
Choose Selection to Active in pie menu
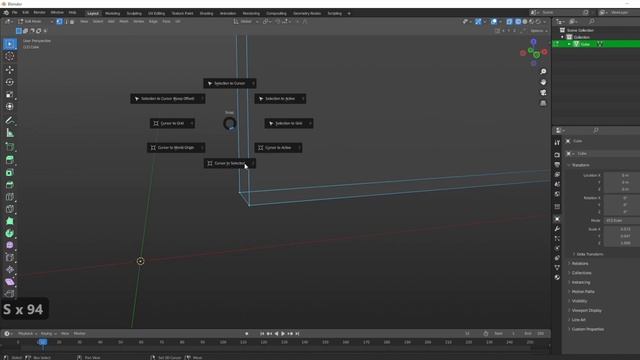pos(280,99)
